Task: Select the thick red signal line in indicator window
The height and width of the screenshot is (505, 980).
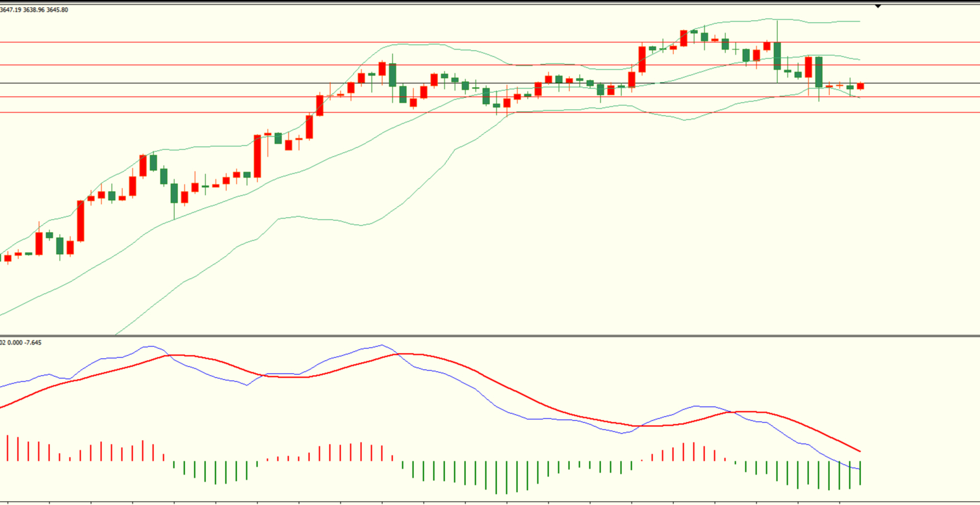Action: (507, 388)
